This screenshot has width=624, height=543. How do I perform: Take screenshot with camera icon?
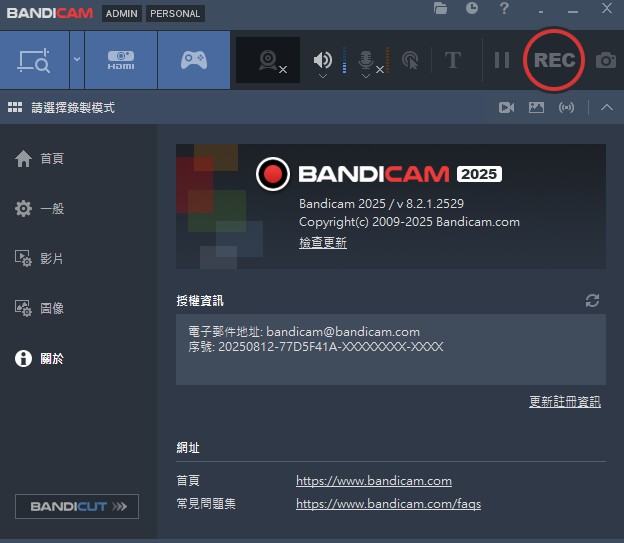click(606, 60)
